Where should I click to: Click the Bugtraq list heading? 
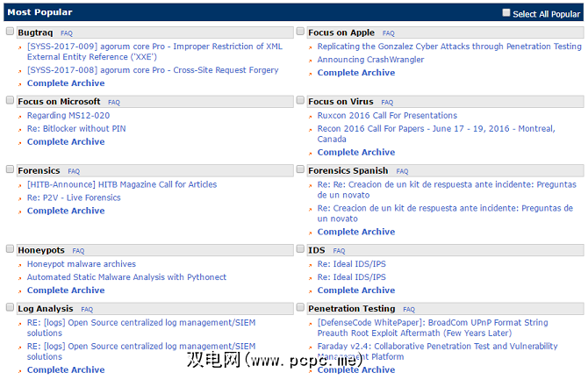[35, 32]
